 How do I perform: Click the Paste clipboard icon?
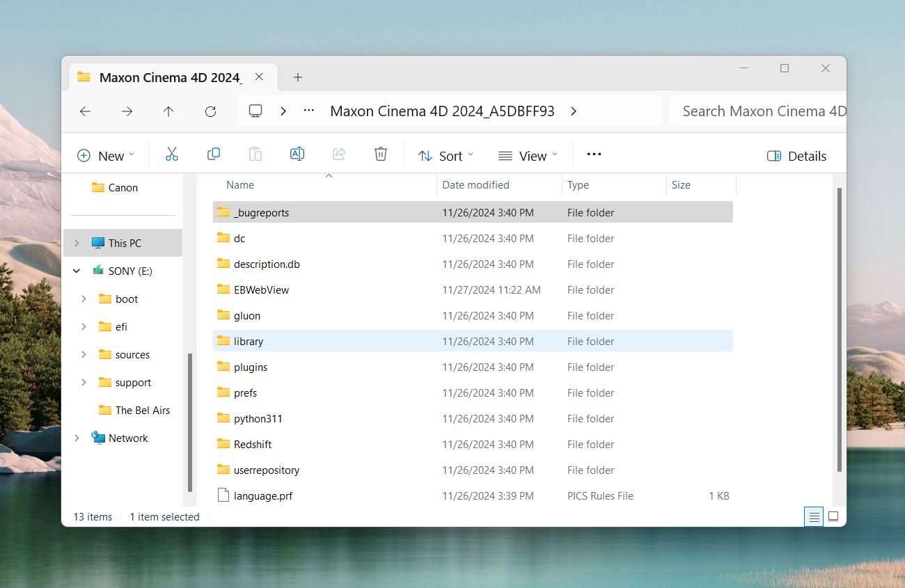coord(255,154)
